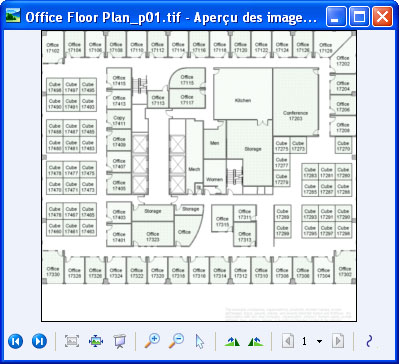Viewport: 399px width, 364px height.
Task: Click the Men restroom label
Action: [214, 143]
